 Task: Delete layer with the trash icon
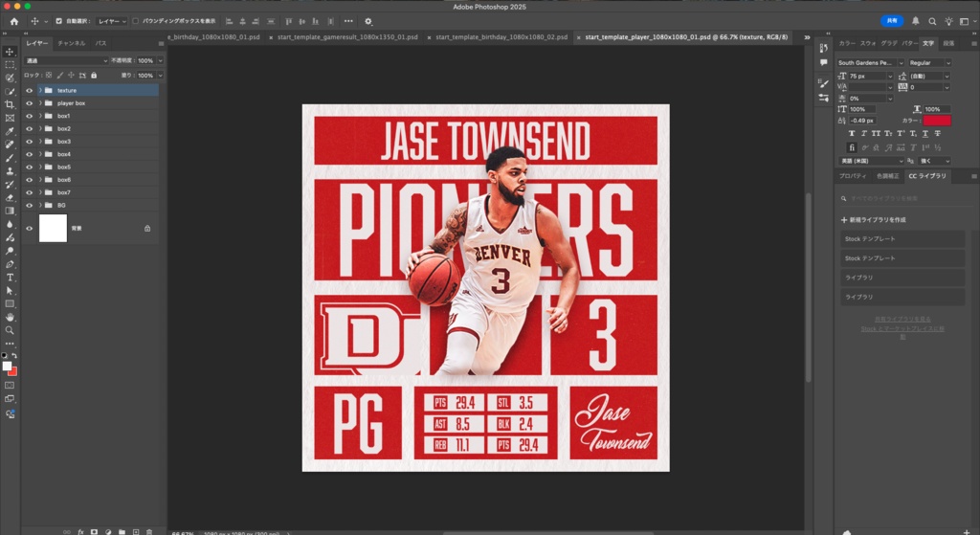tap(148, 531)
